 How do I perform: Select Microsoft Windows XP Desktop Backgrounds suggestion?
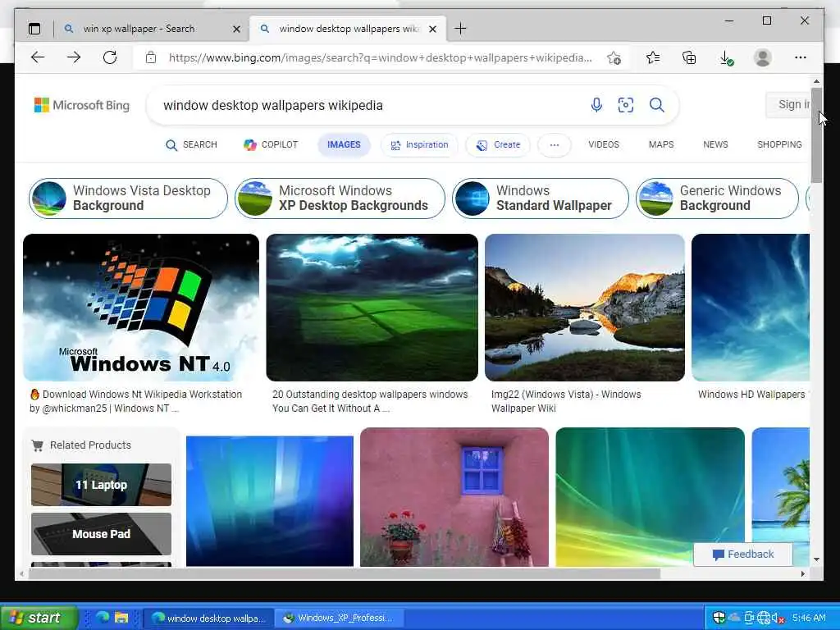340,199
